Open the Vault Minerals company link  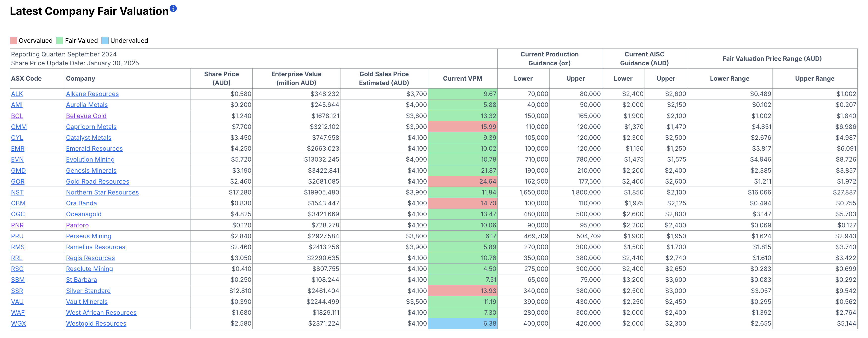tap(87, 302)
